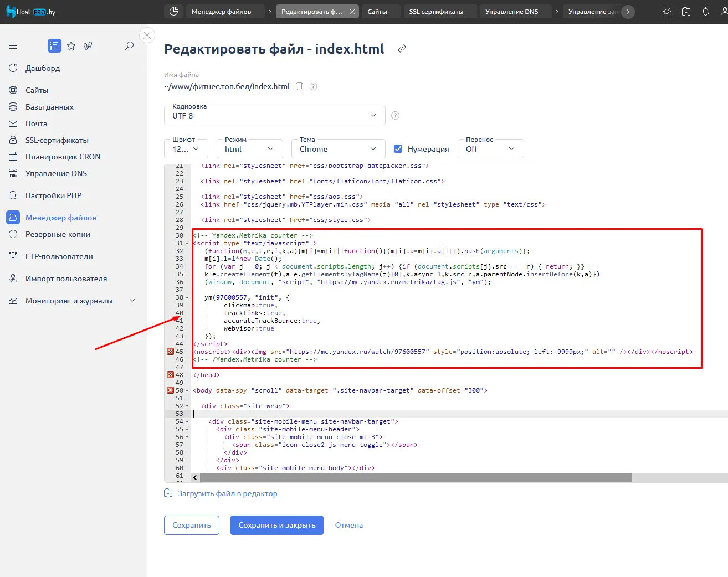Open notifications bell icon in top bar

[705, 12]
